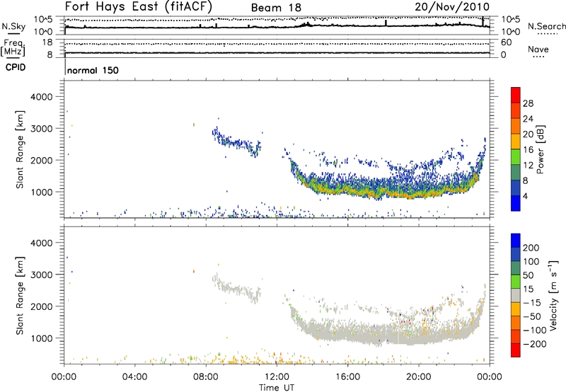Click 'Slant Range [km]' label of Power panel
The height and width of the screenshot is (392, 566).
[x=20, y=149]
